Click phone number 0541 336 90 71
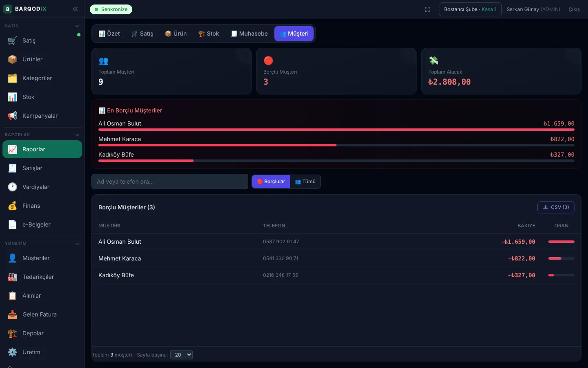Image resolution: width=588 pixels, height=368 pixels. point(281,258)
